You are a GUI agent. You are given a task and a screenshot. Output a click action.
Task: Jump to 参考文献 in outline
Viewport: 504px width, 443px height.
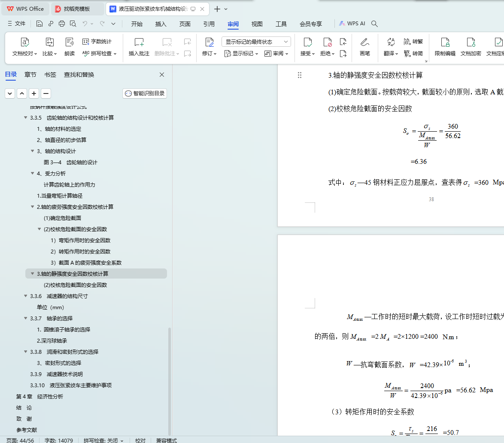coord(27,430)
